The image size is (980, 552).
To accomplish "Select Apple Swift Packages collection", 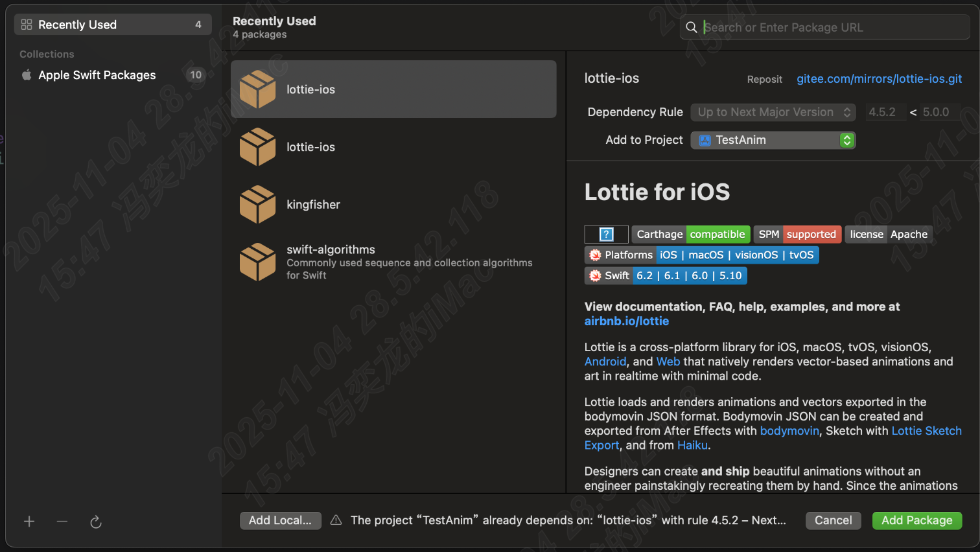I will tap(113, 75).
